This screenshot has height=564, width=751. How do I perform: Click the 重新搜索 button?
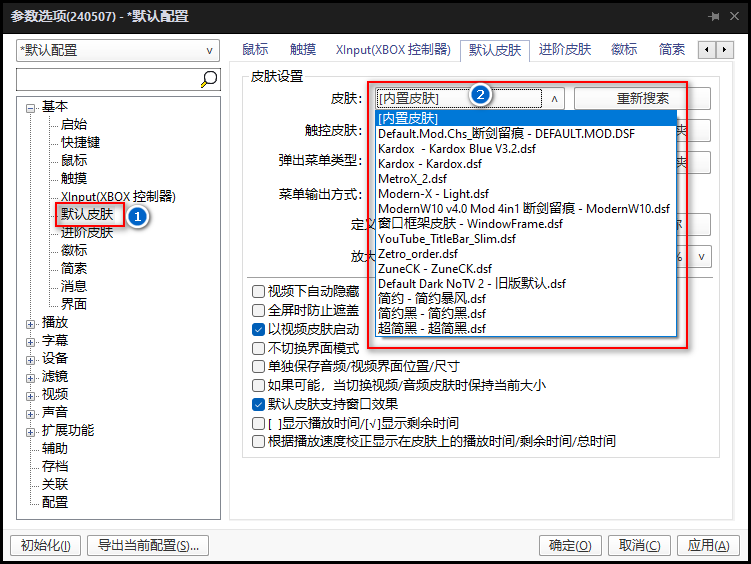tap(642, 98)
